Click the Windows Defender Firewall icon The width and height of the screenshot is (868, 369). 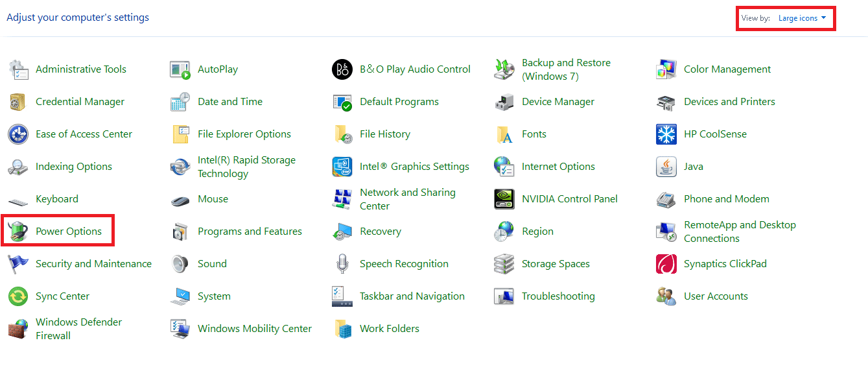(18, 329)
